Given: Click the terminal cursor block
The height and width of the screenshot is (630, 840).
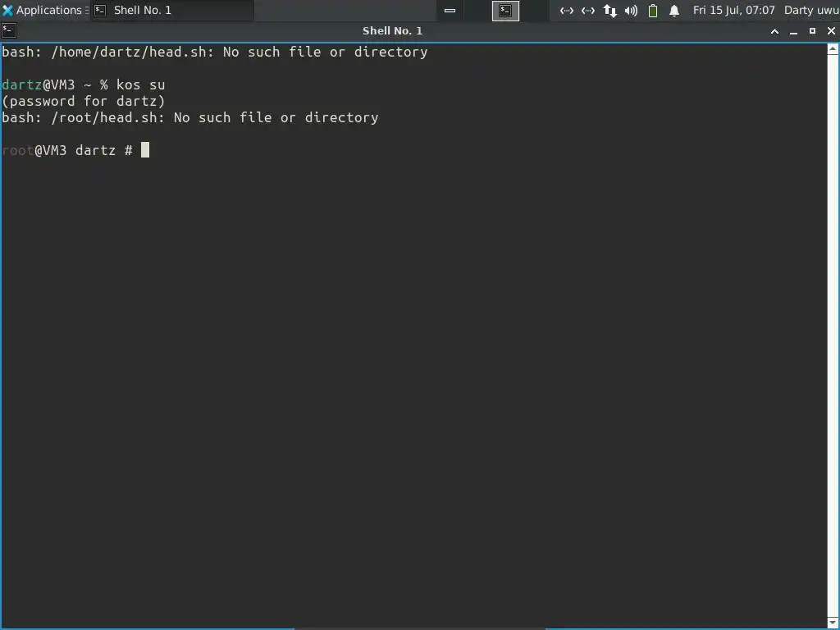Looking at the screenshot, I should coord(145,150).
